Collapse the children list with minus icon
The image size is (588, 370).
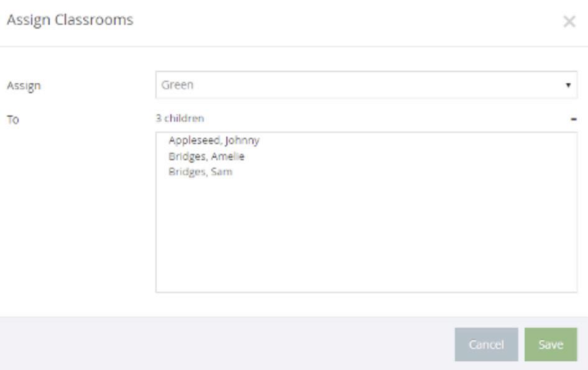pyautogui.click(x=574, y=119)
